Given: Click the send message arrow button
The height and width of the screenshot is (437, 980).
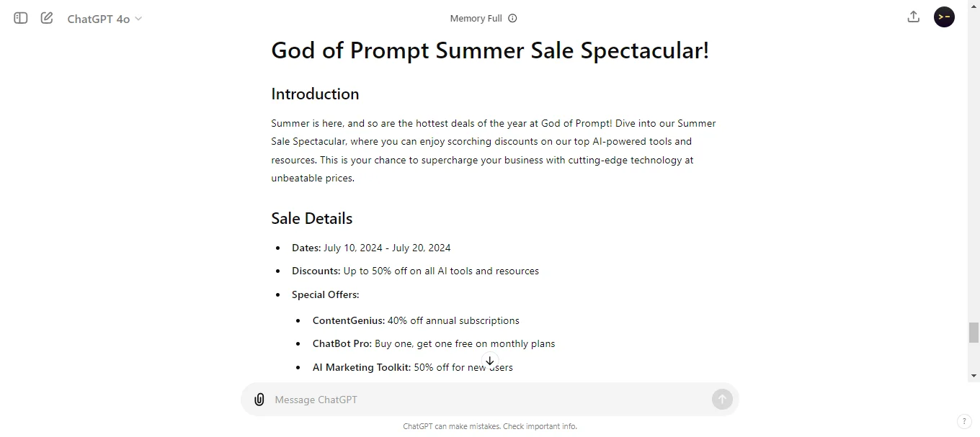Looking at the screenshot, I should (721, 399).
